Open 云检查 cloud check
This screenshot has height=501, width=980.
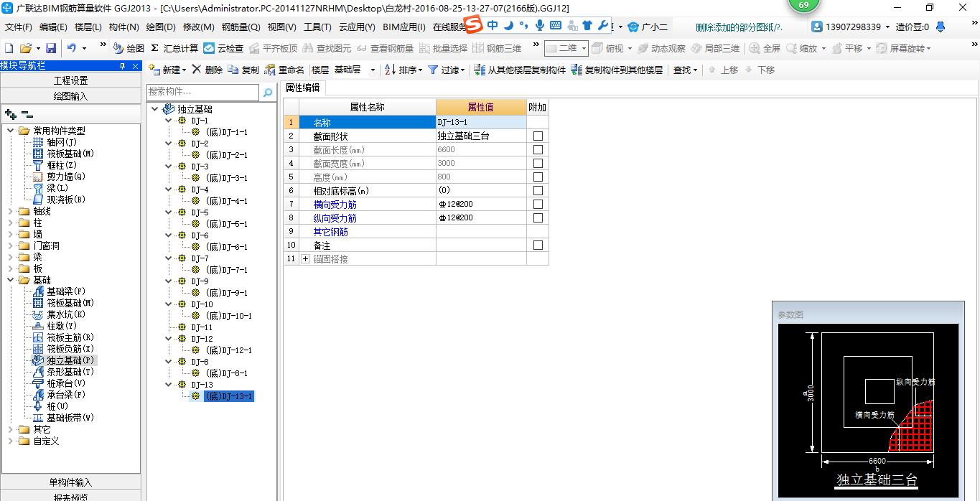223,48
